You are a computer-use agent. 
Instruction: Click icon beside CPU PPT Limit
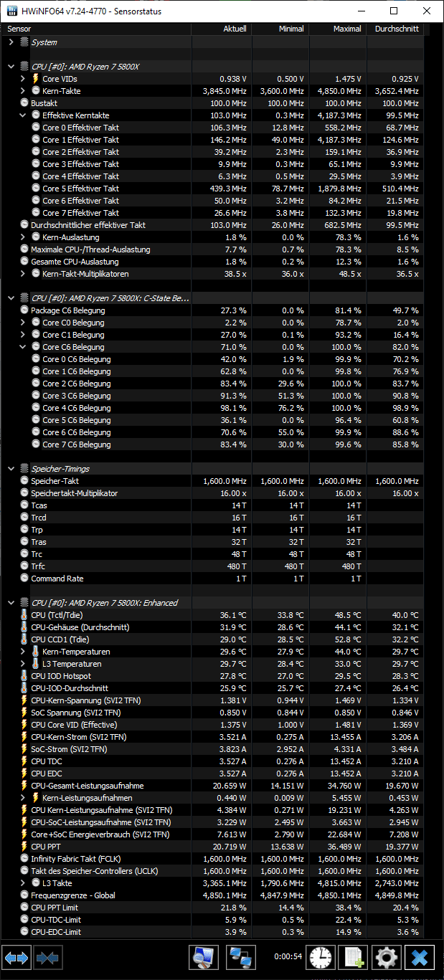pos(24,907)
